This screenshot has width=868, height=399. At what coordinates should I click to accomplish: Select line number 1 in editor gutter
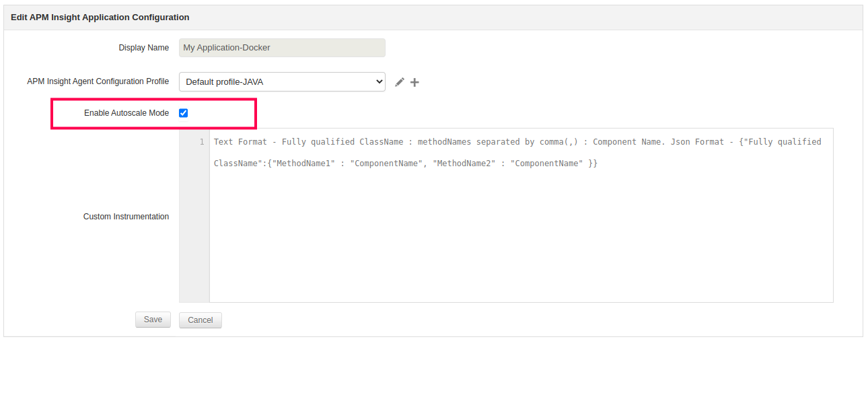[x=202, y=142]
